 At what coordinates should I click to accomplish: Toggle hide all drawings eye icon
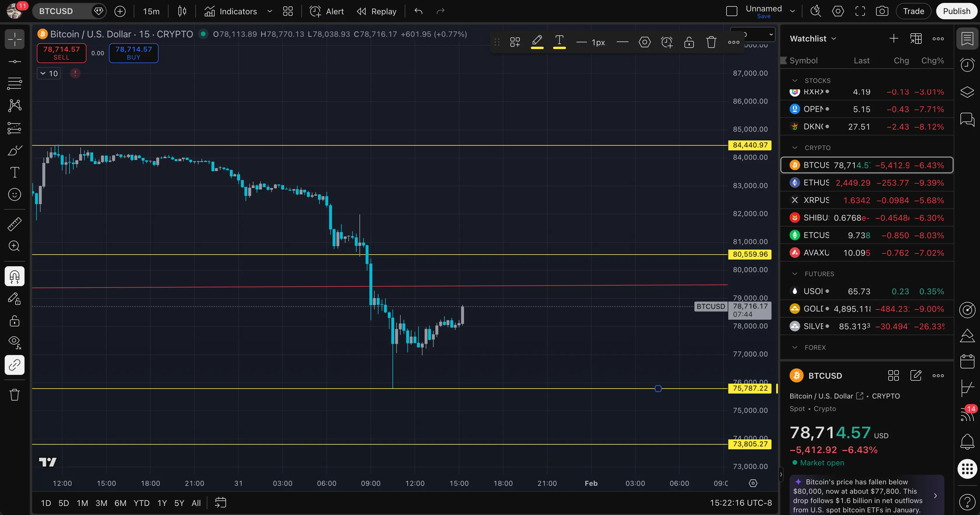15,342
